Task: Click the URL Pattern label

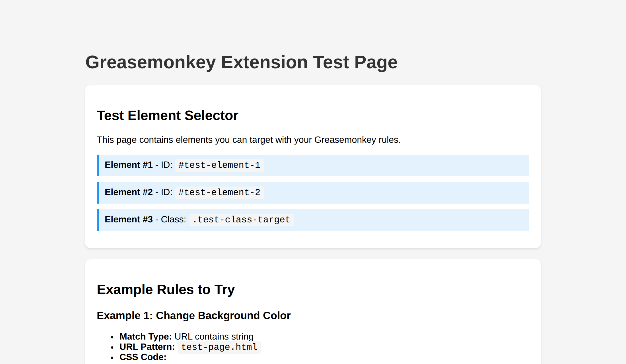Action: (x=147, y=347)
